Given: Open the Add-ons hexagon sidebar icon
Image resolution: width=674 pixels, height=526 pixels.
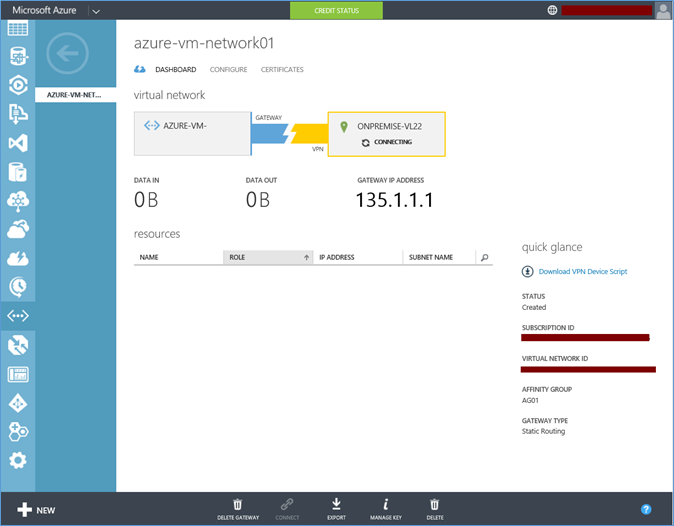Looking at the screenshot, I should click(x=18, y=431).
